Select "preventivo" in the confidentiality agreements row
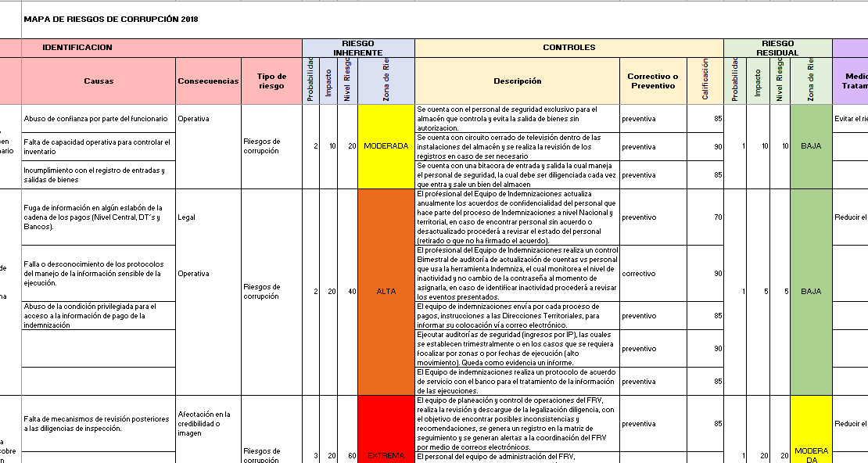Image resolution: width=868 pixels, height=463 pixels. click(x=653, y=217)
